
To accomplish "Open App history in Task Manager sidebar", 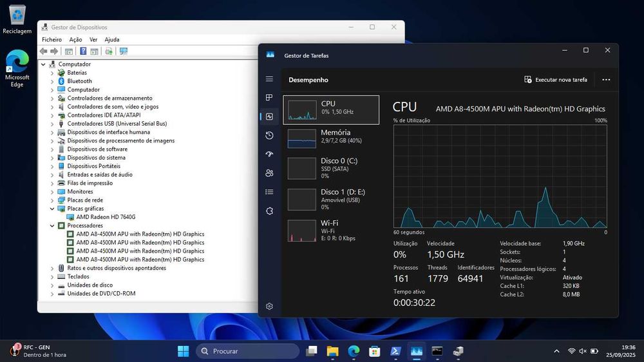I will tap(269, 135).
